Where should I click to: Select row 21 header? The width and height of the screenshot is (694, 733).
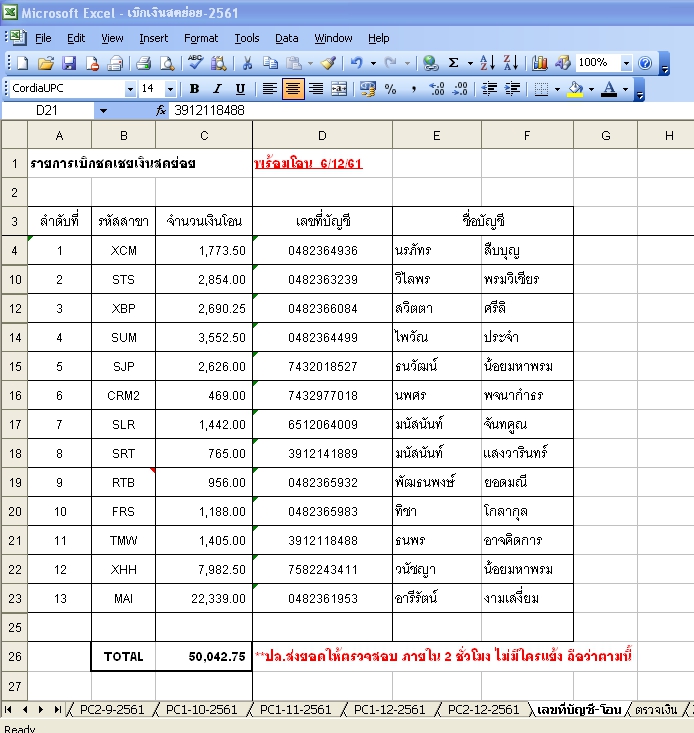coord(14,541)
